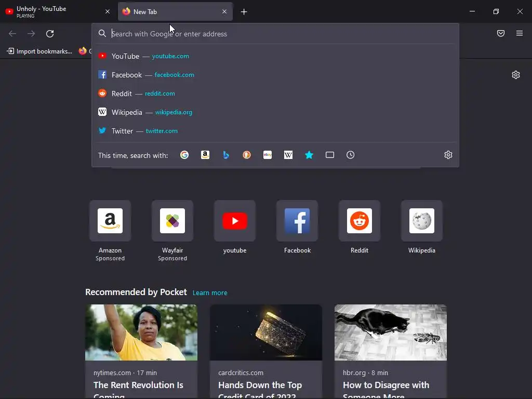The width and height of the screenshot is (532, 399).
Task: Close the New Tab tab
Action: coord(224,11)
